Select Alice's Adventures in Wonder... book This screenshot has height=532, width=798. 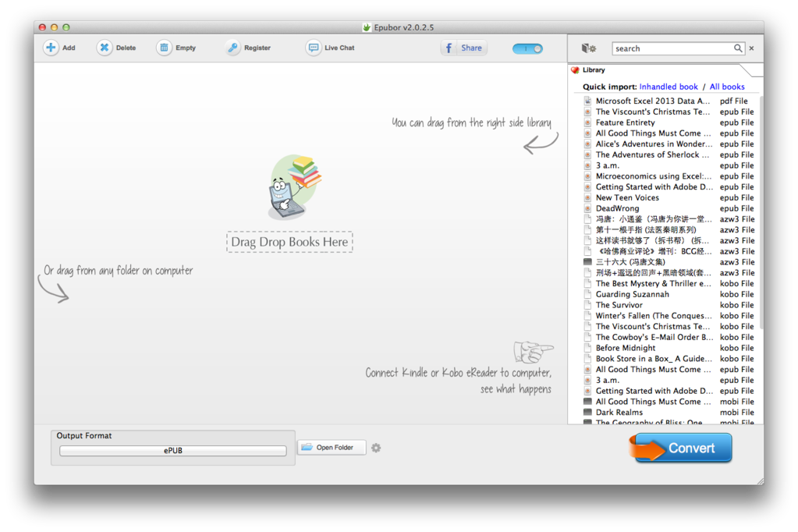click(x=669, y=144)
